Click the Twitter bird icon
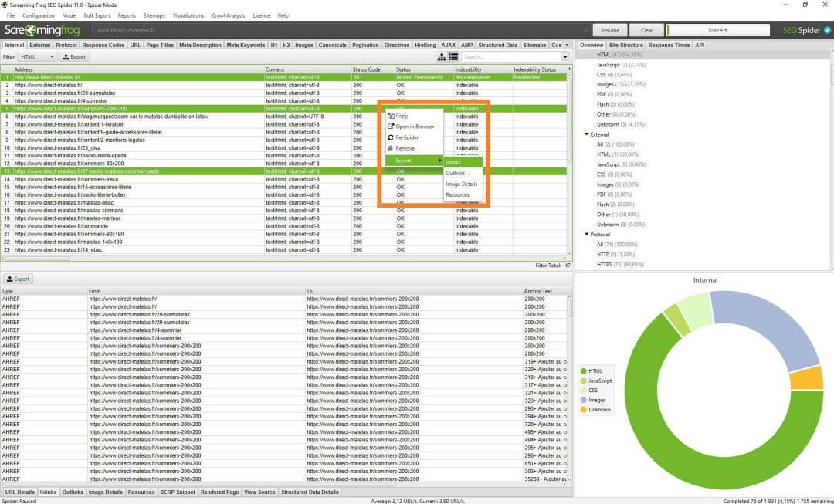The width and height of the screenshot is (834, 504). 826,30
